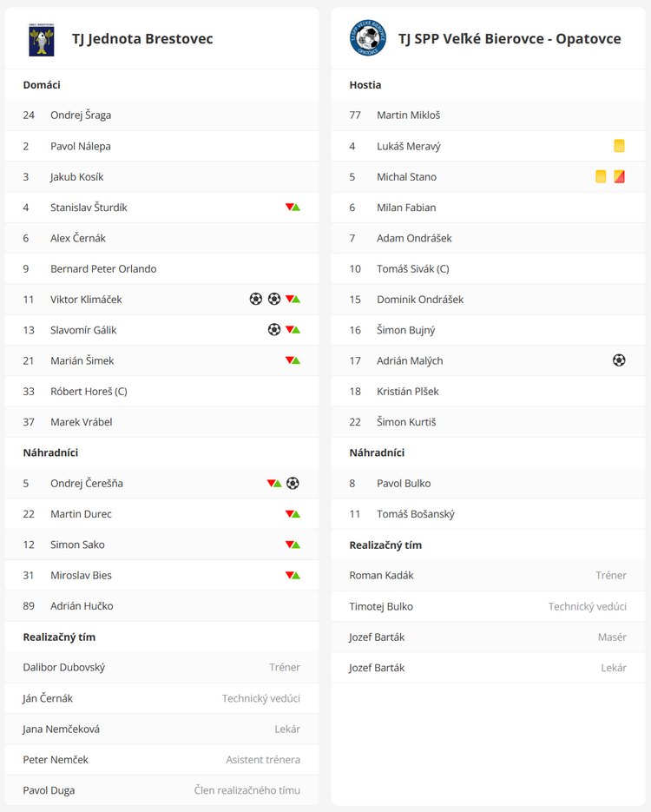Screen dimensions: 651x812
Task: Select the TJ Jednota Brestovec team title
Action: coord(142,39)
